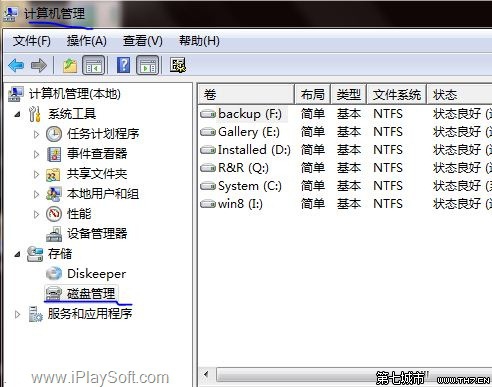Collapse the 系统工具 tree node
This screenshot has height=387, width=492.
pos(17,115)
